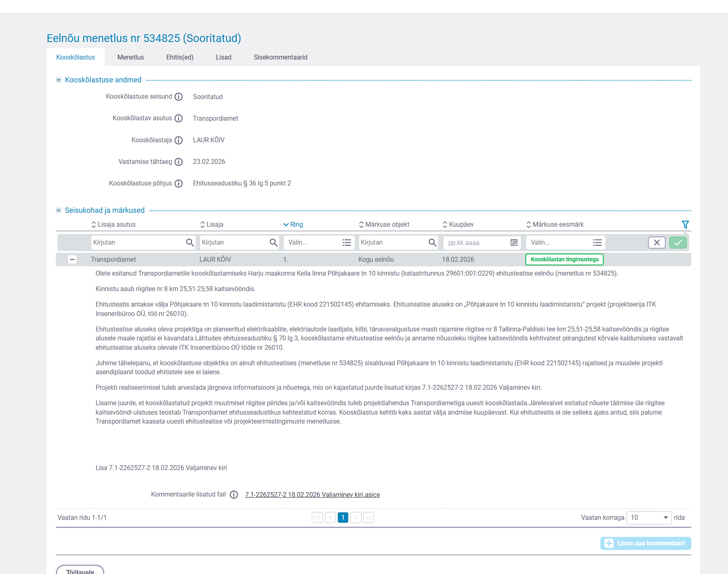Apply filters with green checkmark button

[x=678, y=243]
